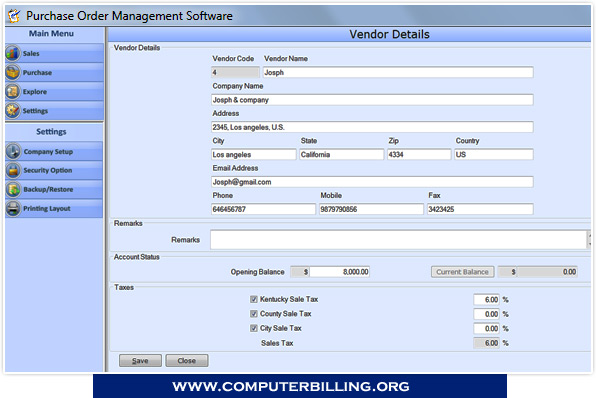
Task: Click the City field with Los angeles
Action: (254, 154)
